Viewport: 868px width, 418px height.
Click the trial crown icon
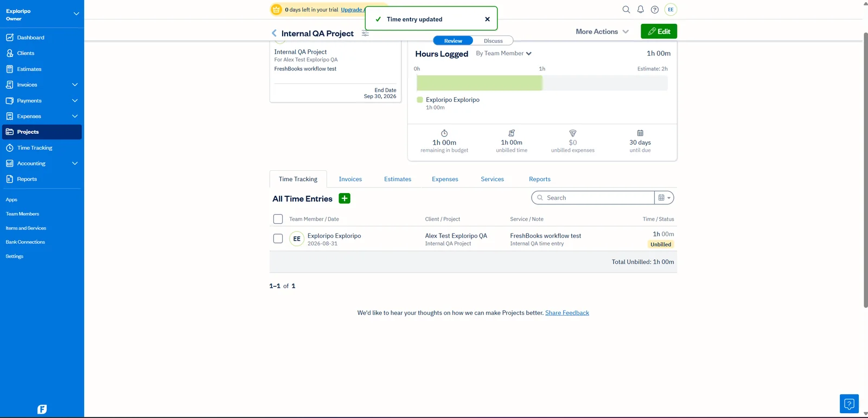pos(277,9)
